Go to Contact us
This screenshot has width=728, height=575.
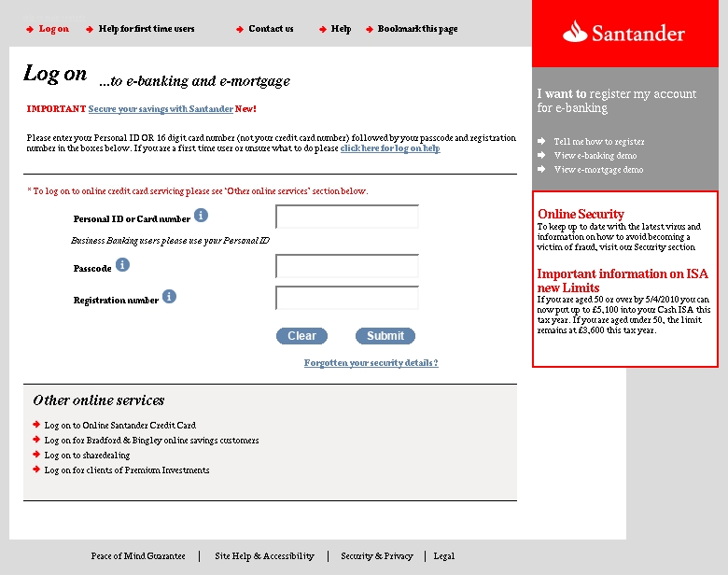[271, 29]
